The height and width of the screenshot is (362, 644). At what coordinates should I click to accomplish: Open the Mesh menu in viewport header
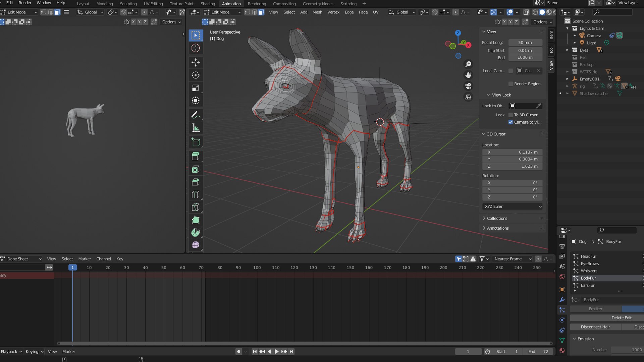pos(317,12)
